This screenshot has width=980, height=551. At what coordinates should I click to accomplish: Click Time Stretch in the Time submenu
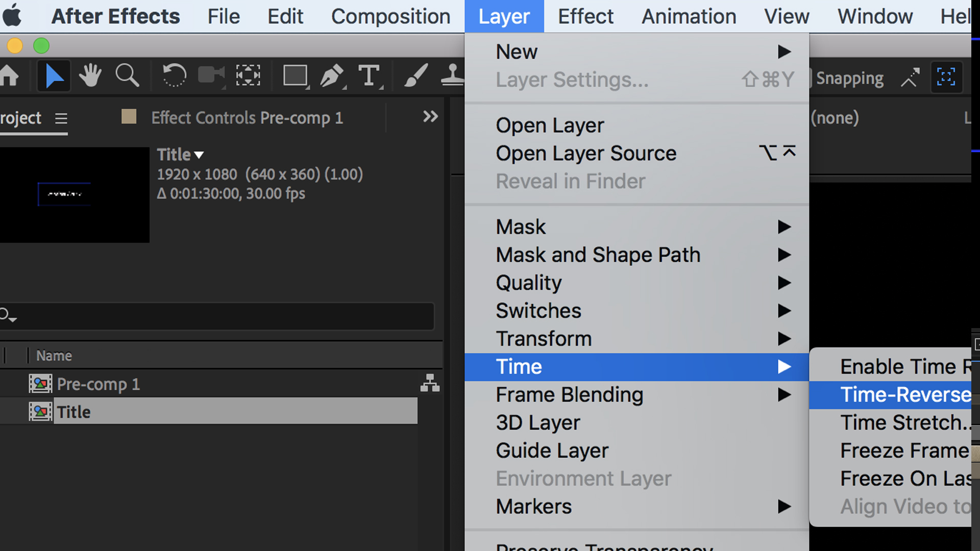click(x=903, y=422)
